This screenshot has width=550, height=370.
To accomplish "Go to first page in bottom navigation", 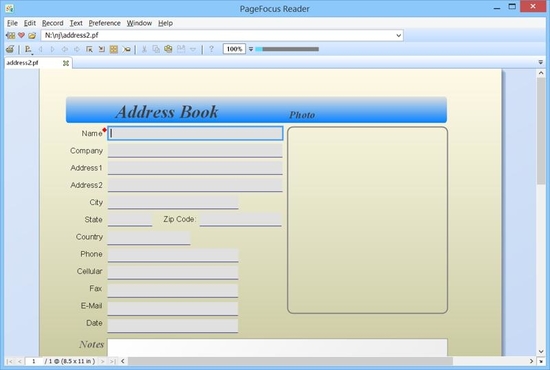I will coord(9,361).
